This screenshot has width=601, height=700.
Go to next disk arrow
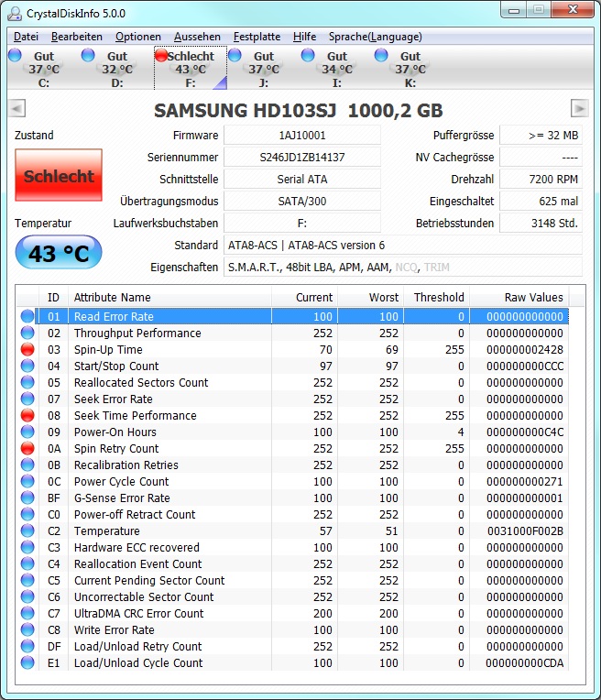(x=580, y=108)
